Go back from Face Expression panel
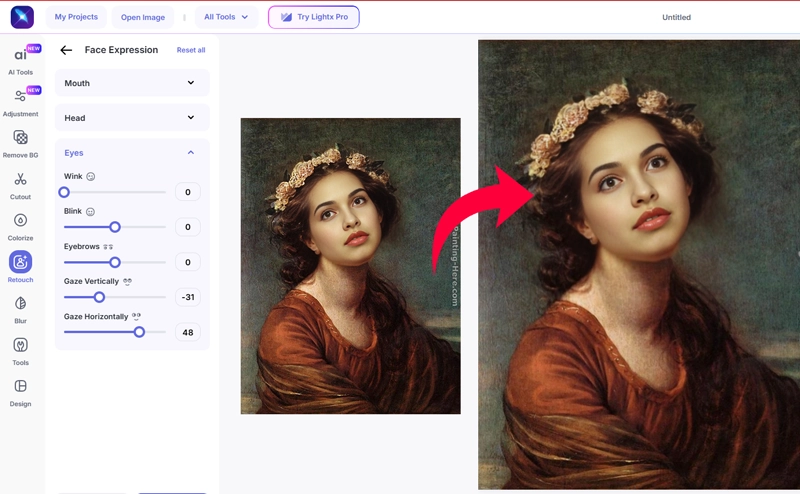The height and width of the screenshot is (494, 800). pyautogui.click(x=66, y=50)
